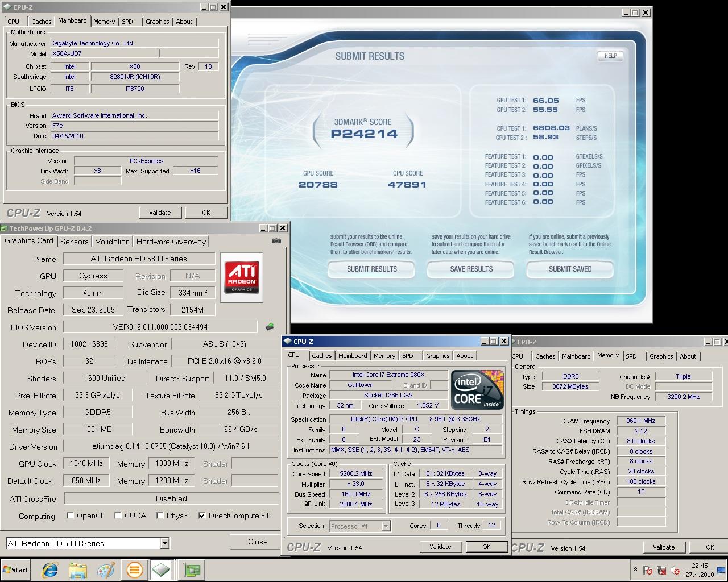Click the ATI Radeon logo in GPU-Z
The width and height of the screenshot is (728, 582).
coord(242,277)
